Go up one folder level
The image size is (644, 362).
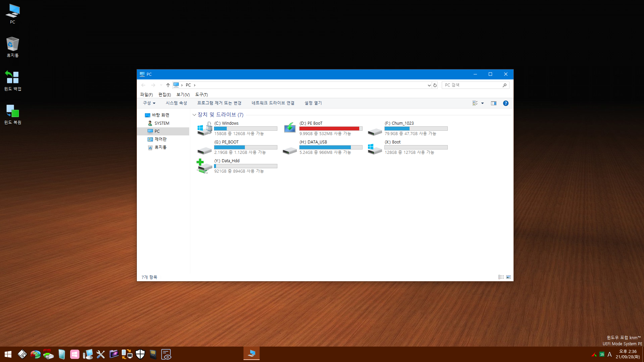pyautogui.click(x=168, y=85)
